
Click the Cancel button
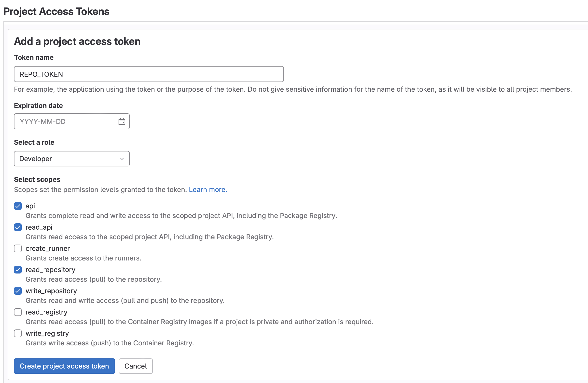tap(136, 366)
